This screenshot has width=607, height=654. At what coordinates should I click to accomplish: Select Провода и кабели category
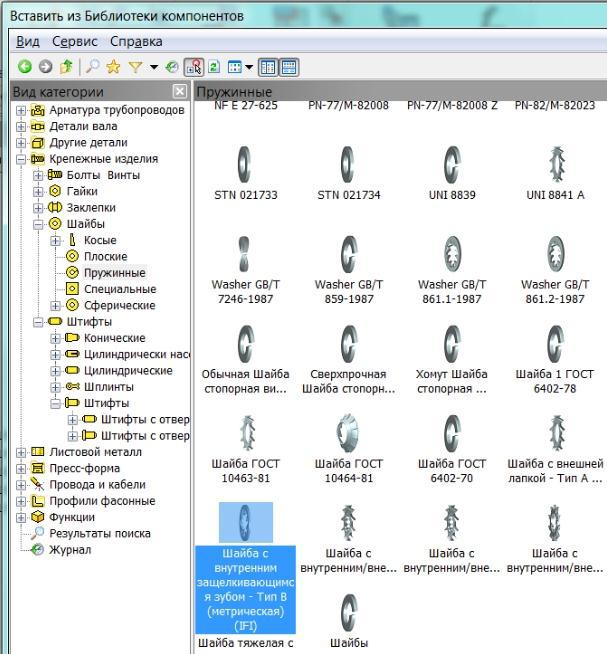[98, 485]
